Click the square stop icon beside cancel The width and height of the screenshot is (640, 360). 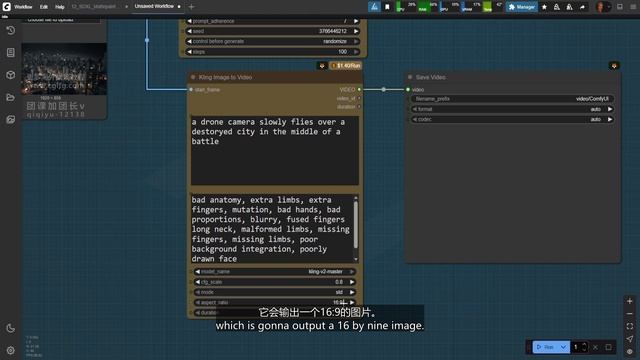[609, 347]
